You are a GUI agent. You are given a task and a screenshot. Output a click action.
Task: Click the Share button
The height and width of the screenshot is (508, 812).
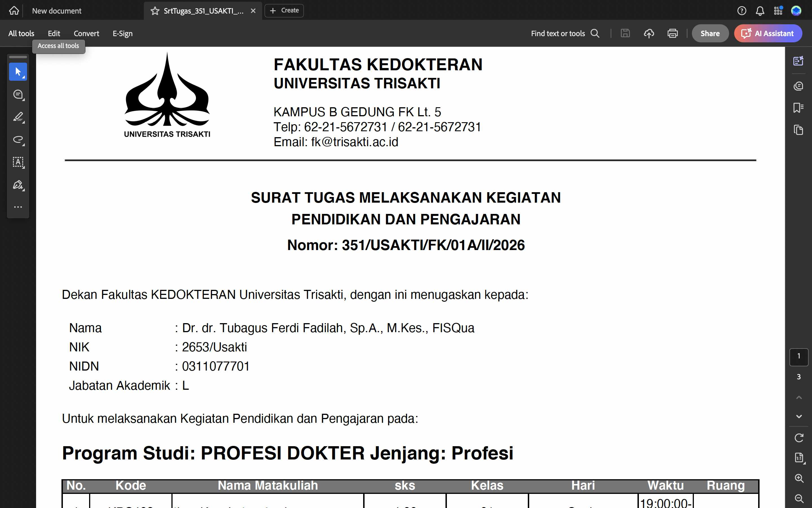tap(710, 33)
